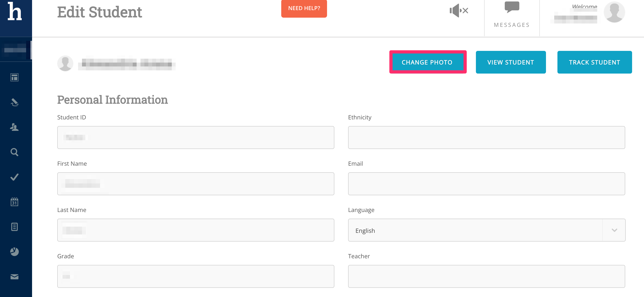This screenshot has height=297, width=644.
Task: Expand the Language dropdown
Action: (614, 230)
